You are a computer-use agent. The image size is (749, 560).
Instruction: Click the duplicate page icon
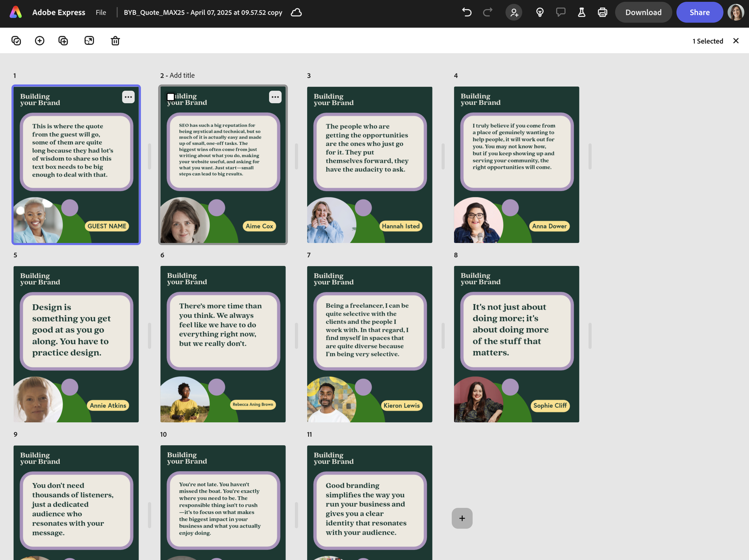click(63, 41)
